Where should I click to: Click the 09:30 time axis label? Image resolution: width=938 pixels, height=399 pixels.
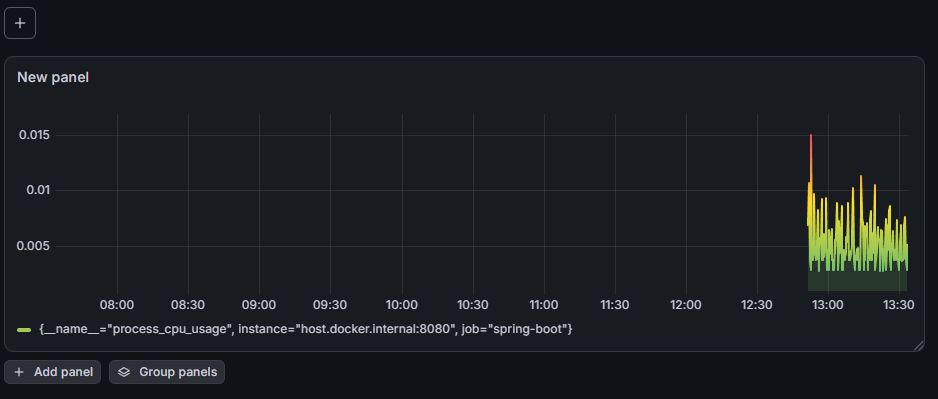coord(330,305)
